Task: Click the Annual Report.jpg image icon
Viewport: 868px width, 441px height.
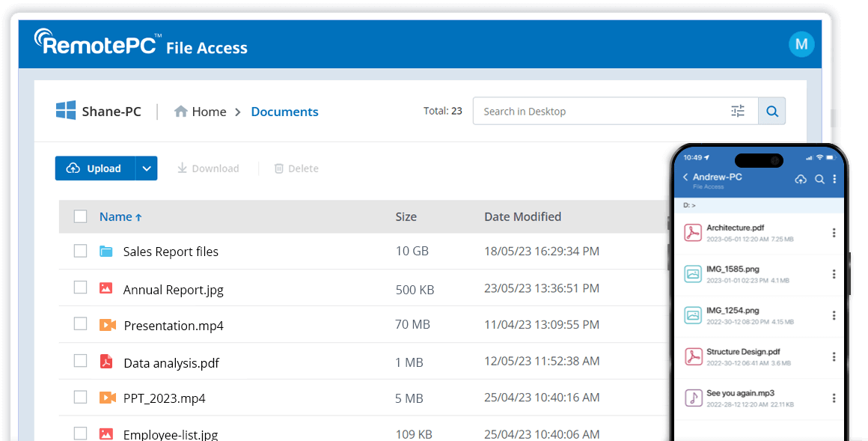Action: tap(106, 288)
